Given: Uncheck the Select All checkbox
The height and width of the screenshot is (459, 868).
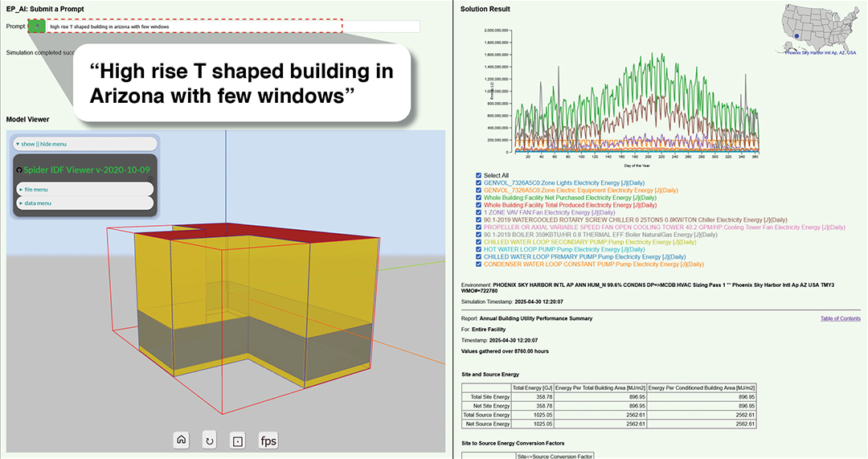Looking at the screenshot, I should pyautogui.click(x=479, y=175).
